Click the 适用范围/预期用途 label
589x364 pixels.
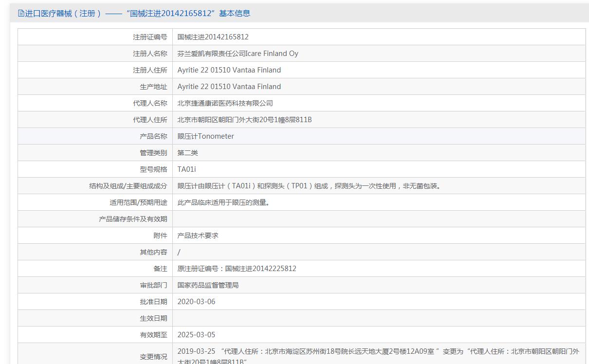(x=138, y=202)
